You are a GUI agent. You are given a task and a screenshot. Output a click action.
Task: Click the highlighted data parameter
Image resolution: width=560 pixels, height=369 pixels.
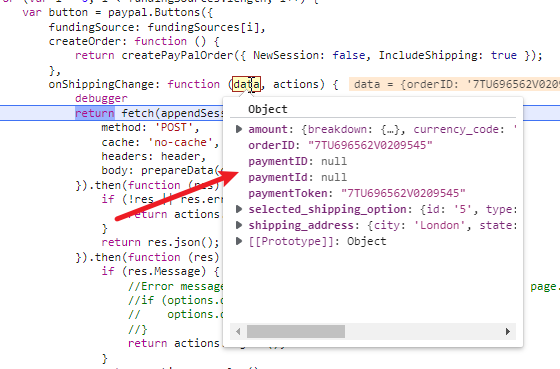tap(246, 84)
